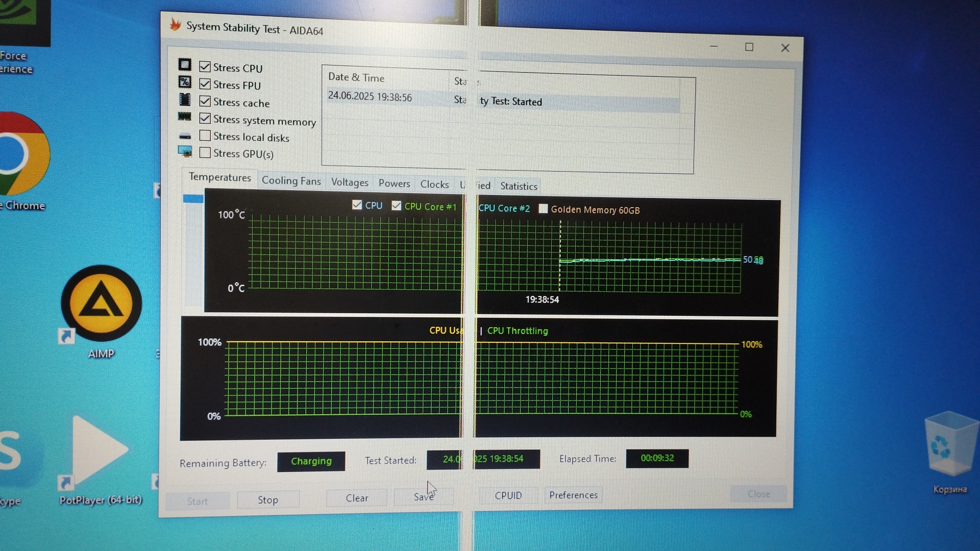Click the monitor icon beside Stress GPU(s)

pos(185,152)
